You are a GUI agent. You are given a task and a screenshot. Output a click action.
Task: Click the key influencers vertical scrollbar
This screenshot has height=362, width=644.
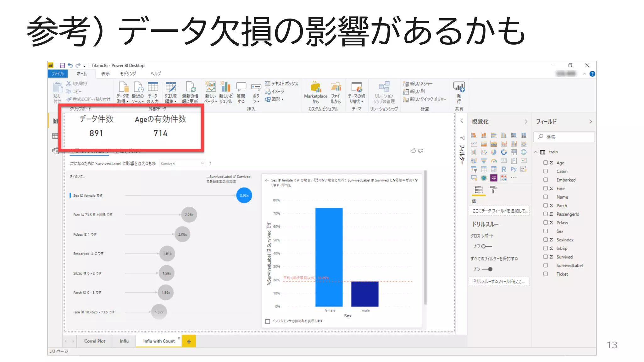point(425,238)
